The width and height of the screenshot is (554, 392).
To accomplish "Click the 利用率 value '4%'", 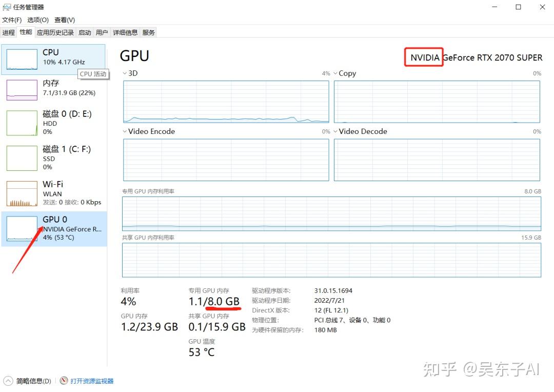I will (128, 302).
